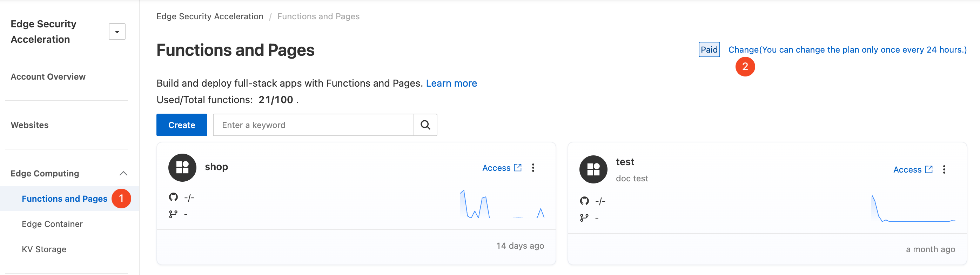Select Edge Container in sidebar
This screenshot has height=275, width=980.
coord(52,224)
